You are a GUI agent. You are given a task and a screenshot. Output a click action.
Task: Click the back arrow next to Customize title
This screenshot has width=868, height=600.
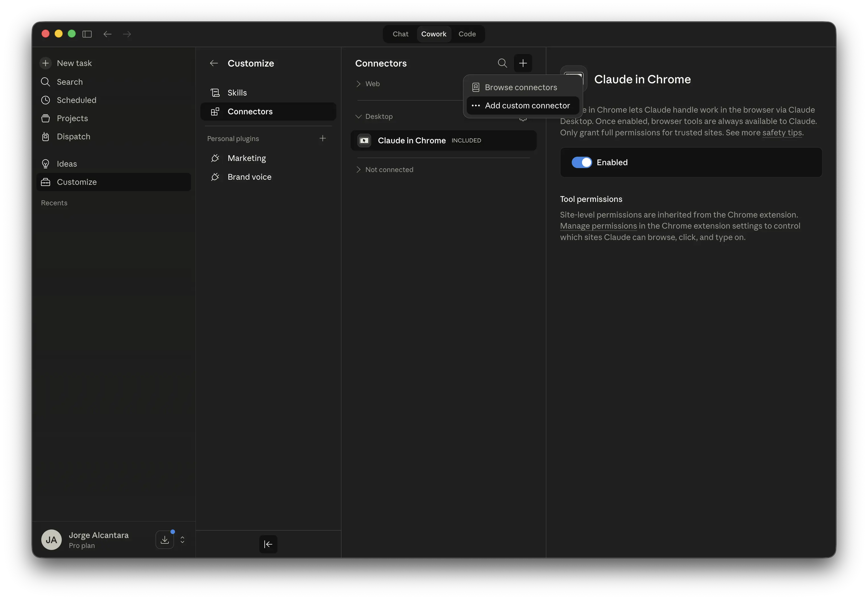[x=214, y=63]
